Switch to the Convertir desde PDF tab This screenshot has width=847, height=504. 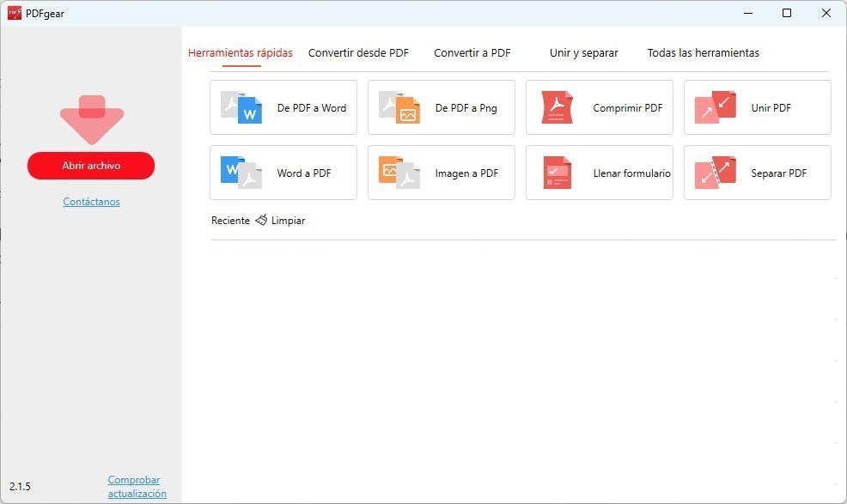pos(358,52)
